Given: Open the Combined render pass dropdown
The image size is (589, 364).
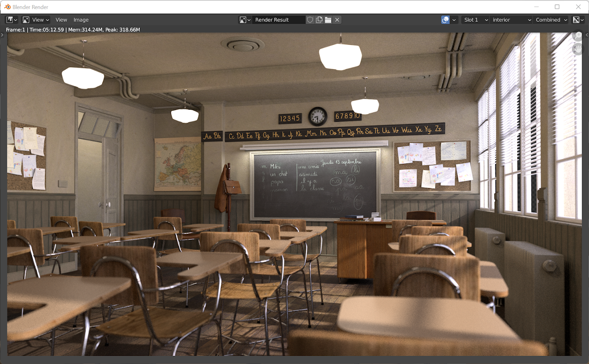Looking at the screenshot, I should pos(551,20).
